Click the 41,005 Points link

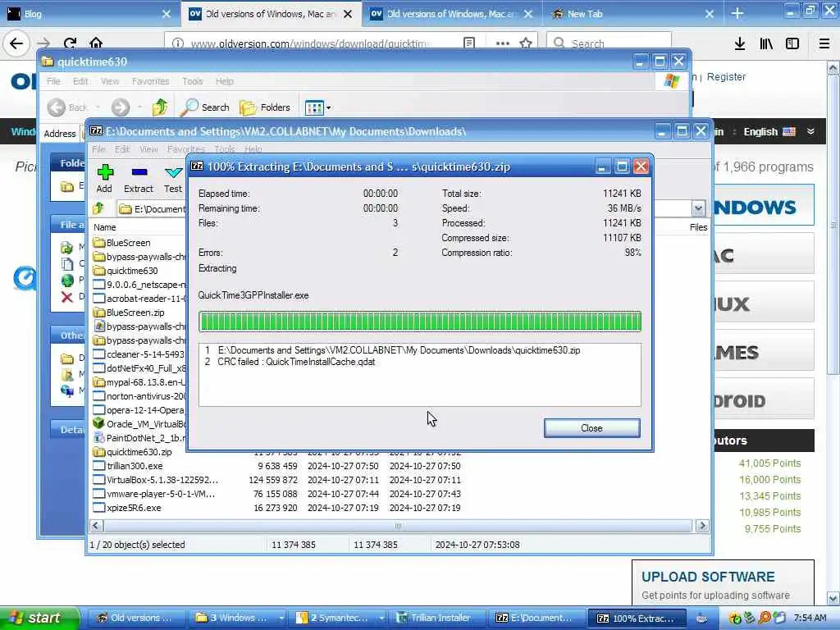769,463
